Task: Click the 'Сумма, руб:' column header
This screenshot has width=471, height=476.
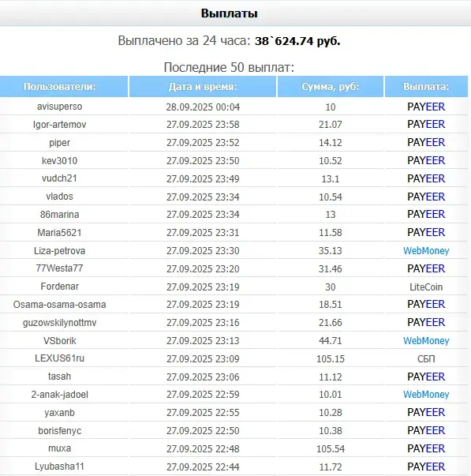Action: coord(331,87)
